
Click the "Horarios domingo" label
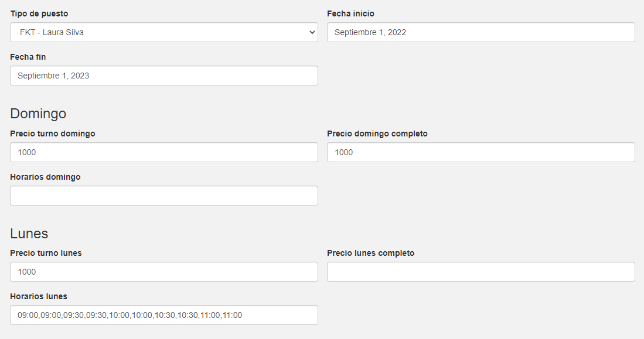pyautogui.click(x=45, y=177)
